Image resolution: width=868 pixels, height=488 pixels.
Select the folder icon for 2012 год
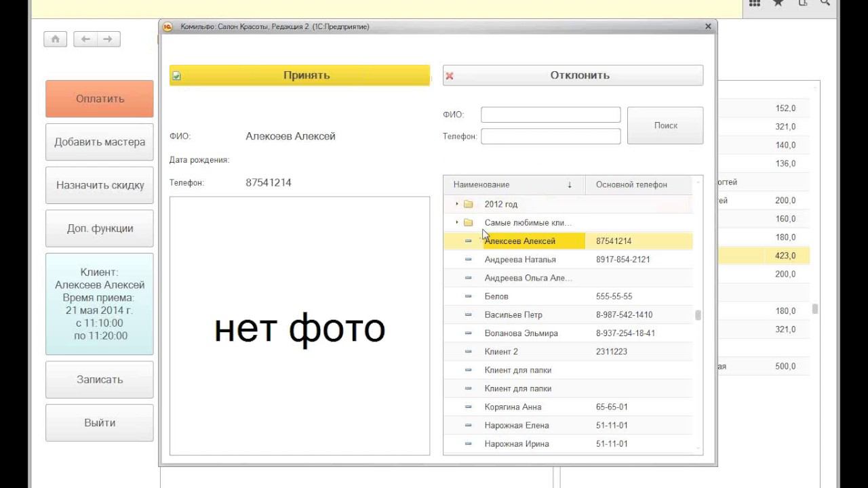(468, 204)
